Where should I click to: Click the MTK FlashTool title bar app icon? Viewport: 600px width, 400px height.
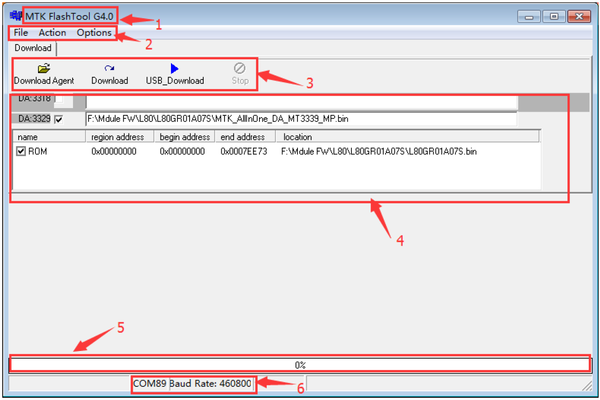pyautogui.click(x=16, y=16)
